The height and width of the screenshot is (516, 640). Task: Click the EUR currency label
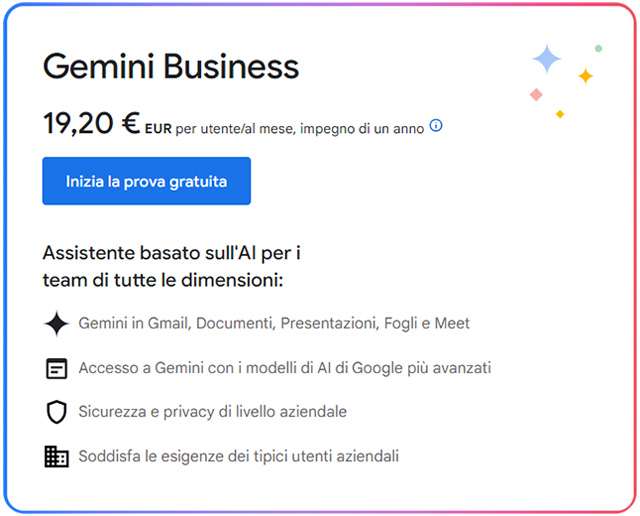(x=158, y=128)
